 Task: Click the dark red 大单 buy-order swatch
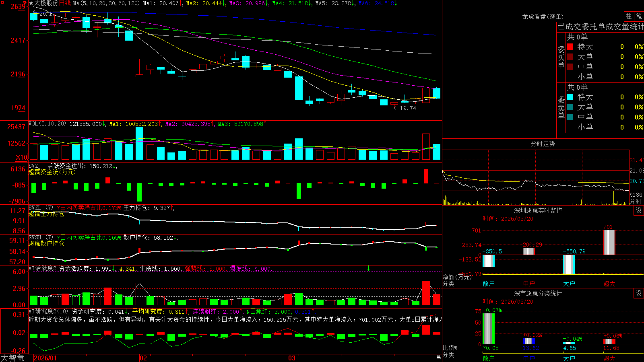570,57
